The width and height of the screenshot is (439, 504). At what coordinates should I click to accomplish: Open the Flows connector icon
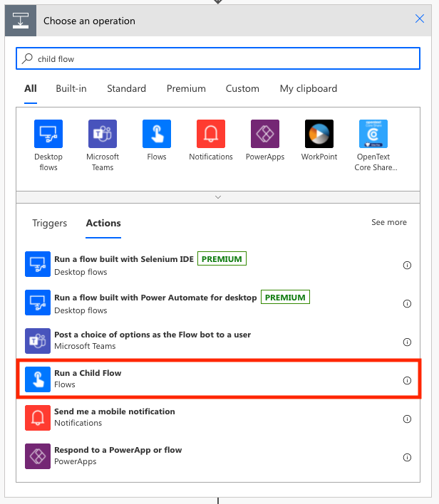pyautogui.click(x=157, y=134)
